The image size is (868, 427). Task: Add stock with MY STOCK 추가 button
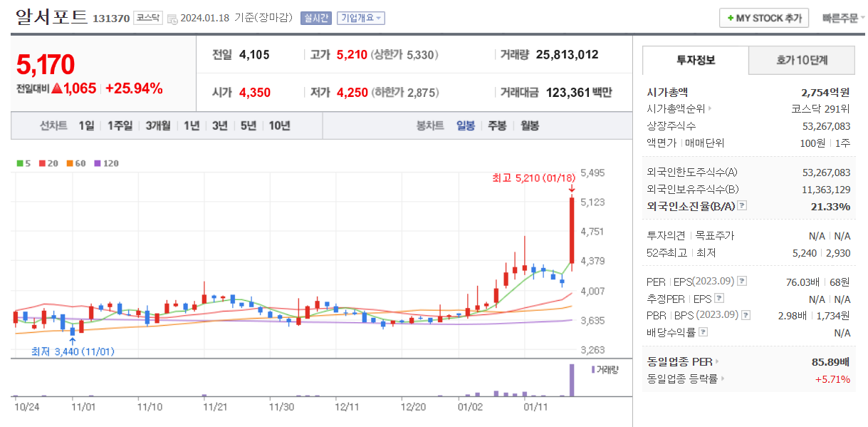pos(764,18)
